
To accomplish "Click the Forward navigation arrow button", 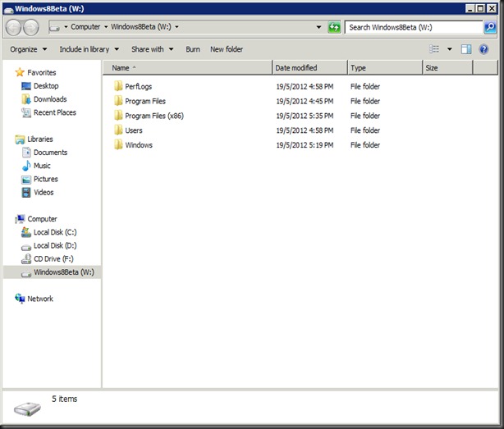I will pyautogui.click(x=31, y=27).
